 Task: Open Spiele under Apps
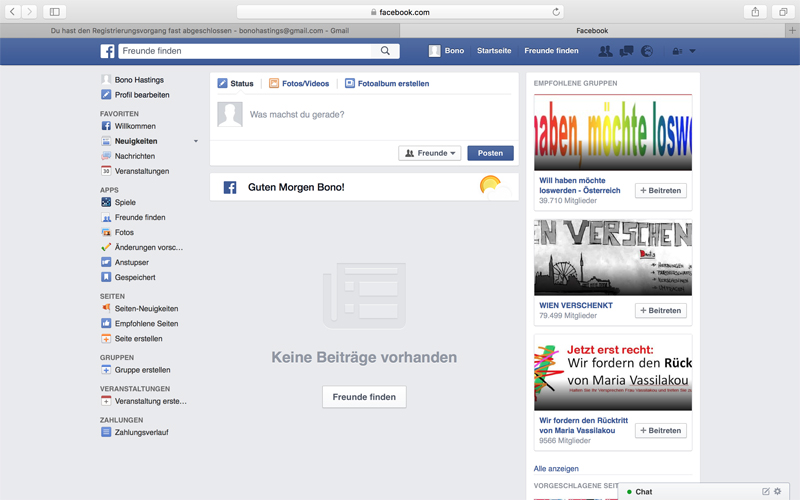[x=118, y=202]
